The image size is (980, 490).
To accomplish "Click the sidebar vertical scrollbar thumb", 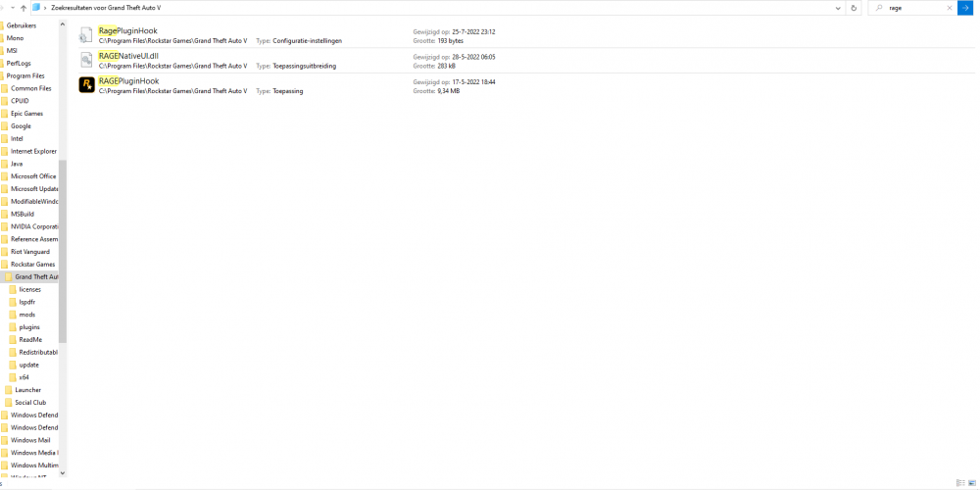I will (63, 251).
